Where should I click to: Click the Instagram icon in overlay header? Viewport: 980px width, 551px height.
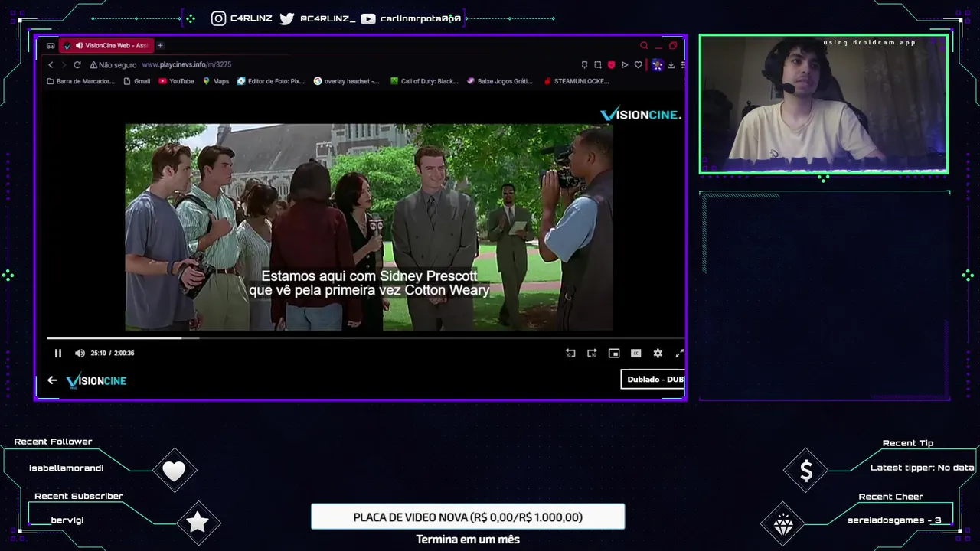click(x=219, y=18)
